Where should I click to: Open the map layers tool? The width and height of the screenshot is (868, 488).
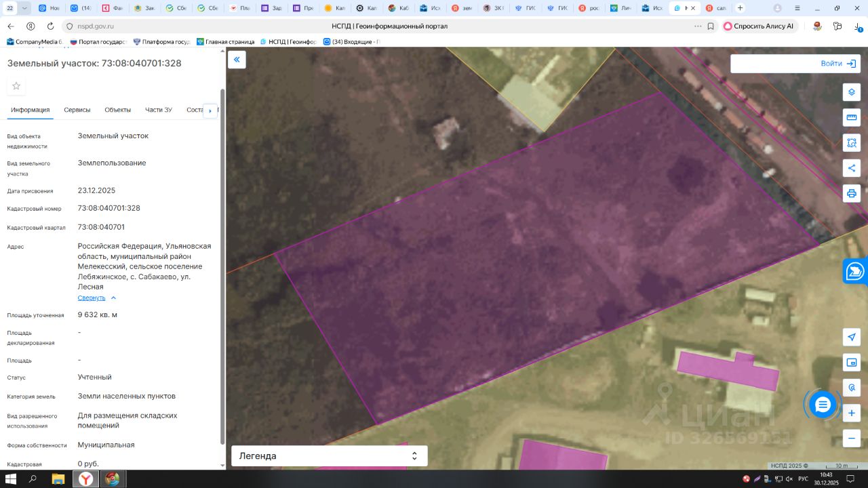(x=852, y=92)
